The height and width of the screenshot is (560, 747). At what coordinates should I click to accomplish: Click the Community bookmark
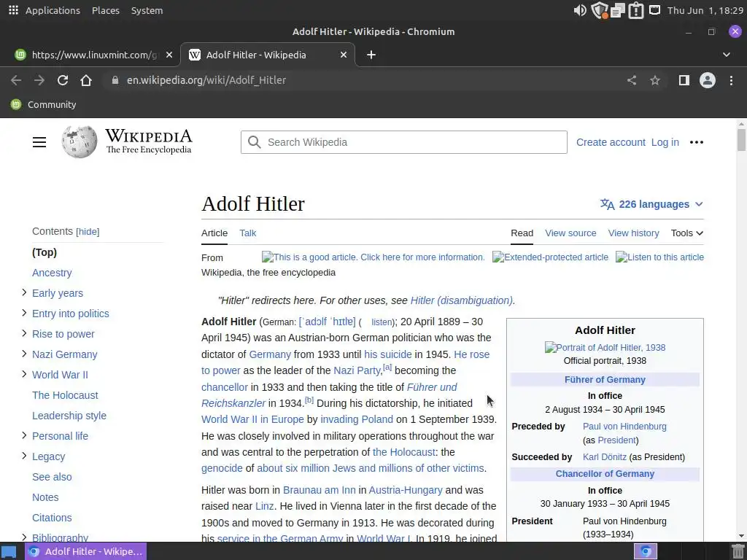[x=43, y=104]
